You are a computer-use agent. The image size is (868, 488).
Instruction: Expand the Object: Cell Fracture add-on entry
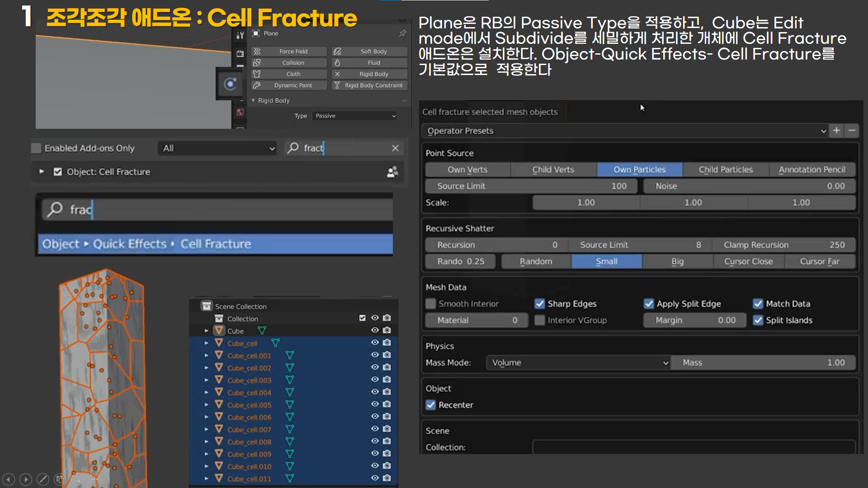(x=42, y=172)
